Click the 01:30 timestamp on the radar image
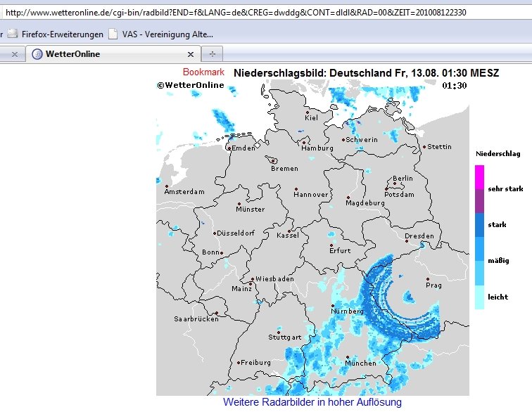 pyautogui.click(x=454, y=85)
